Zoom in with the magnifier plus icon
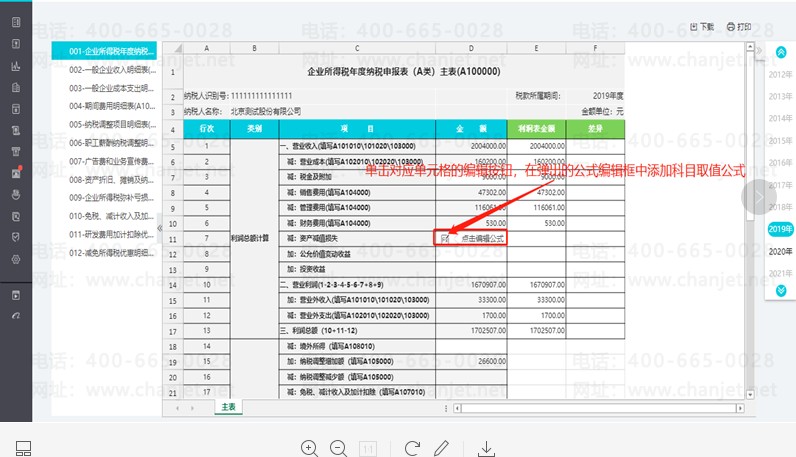Screen dimensions: 796x457 309,448
